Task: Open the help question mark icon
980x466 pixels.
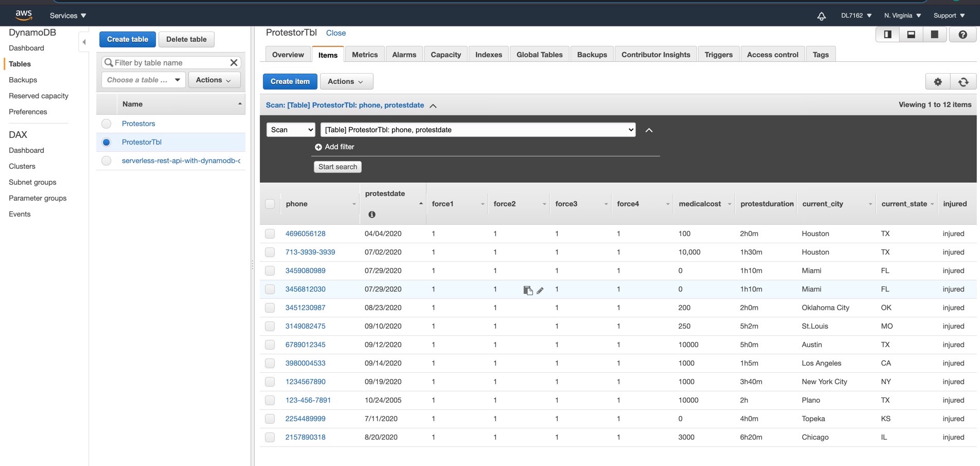Action: point(963,34)
